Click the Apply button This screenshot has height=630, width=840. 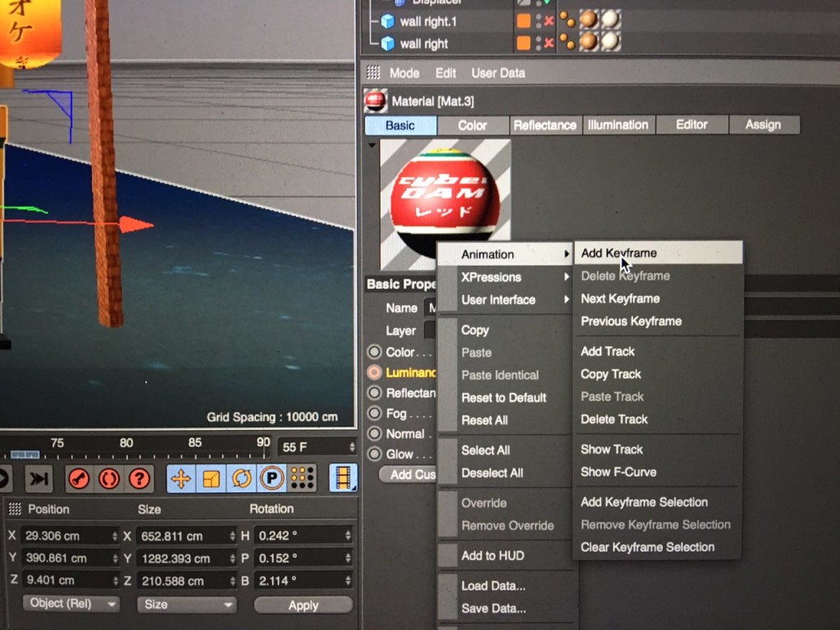304,605
